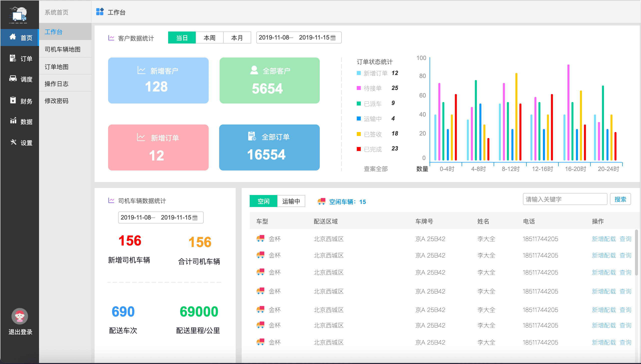This screenshot has width=641, height=364.
Task: Click the 待接单 magenta legend swatch
Action: click(359, 88)
